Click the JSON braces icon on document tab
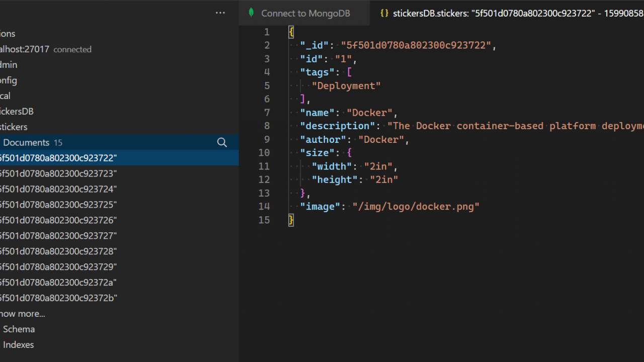The image size is (644, 362). click(x=384, y=13)
